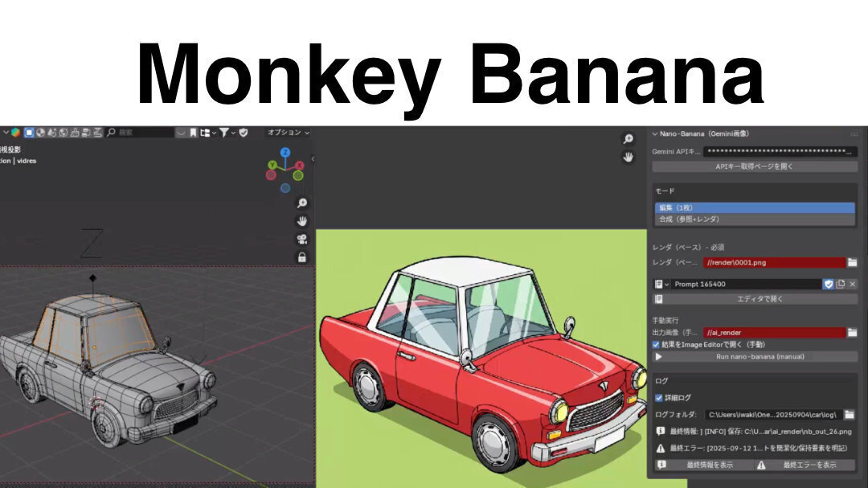Unlink the Prompt 165400 text with X
Viewport: 868px width, 488px height.
(853, 284)
